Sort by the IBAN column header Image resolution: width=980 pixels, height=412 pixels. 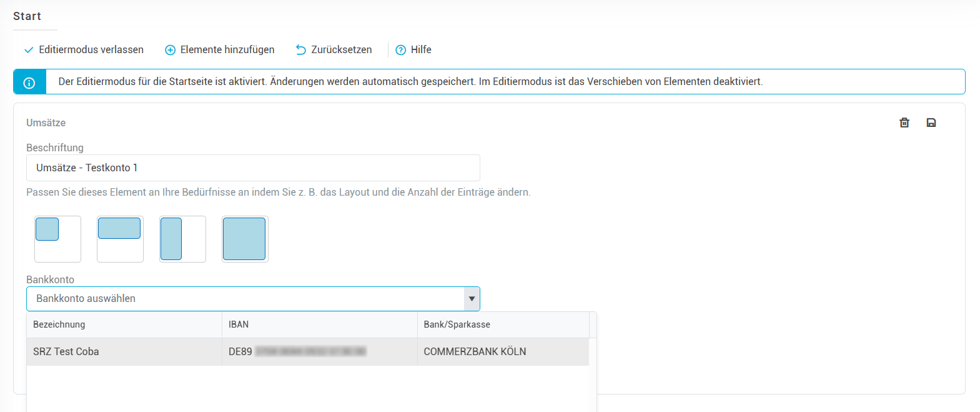pyautogui.click(x=239, y=324)
